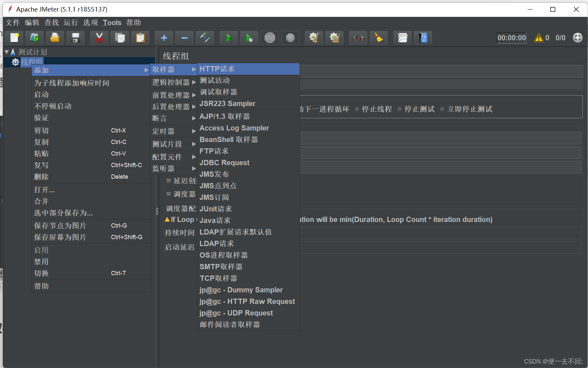Screen dimensions: 588x368
Task: Select the 停止测试 radio button
Action: (x=399, y=109)
